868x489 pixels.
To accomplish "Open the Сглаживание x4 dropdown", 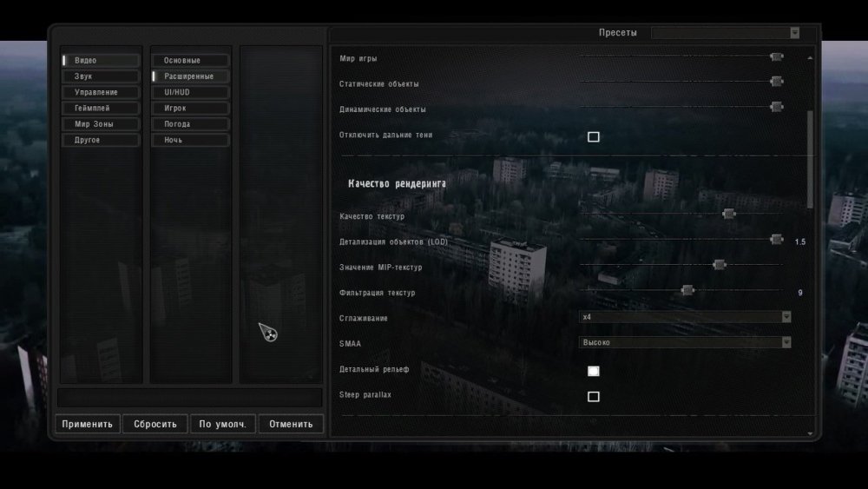I will click(x=685, y=318).
